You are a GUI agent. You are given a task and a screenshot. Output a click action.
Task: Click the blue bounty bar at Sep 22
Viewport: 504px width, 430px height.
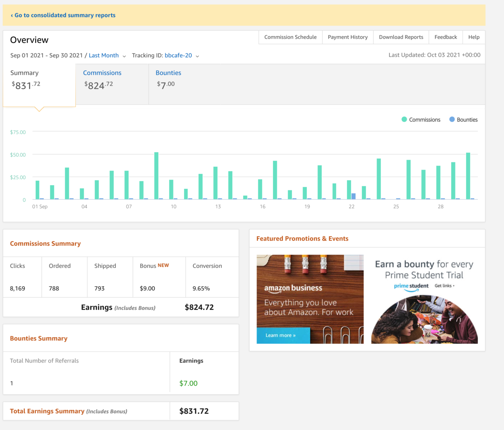pyautogui.click(x=354, y=196)
